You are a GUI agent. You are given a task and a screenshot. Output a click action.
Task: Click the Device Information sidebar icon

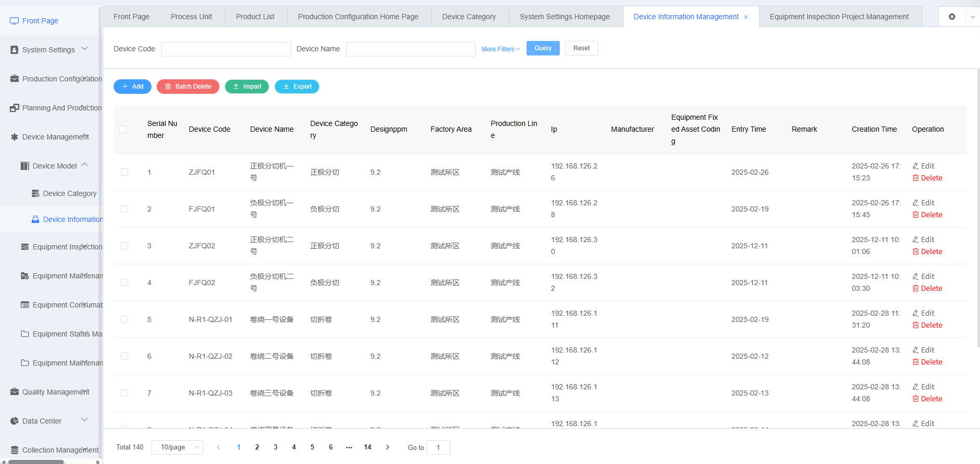pyautogui.click(x=35, y=219)
